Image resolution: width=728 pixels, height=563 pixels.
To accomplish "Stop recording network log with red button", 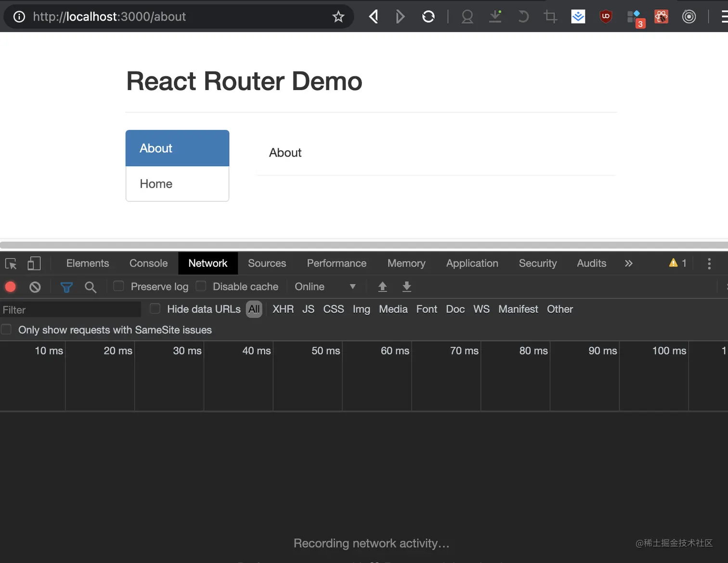I will click(x=10, y=287).
